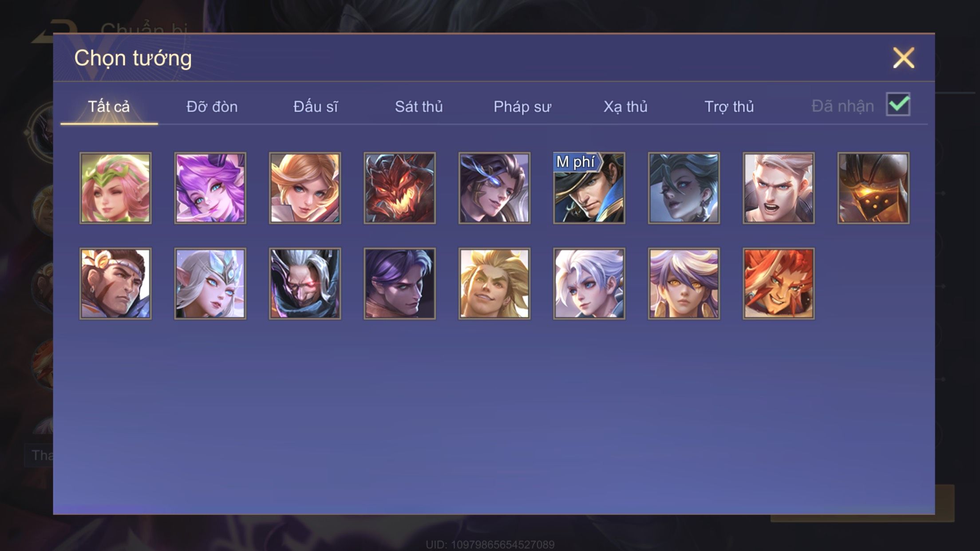Toggle the 'Đã nhận' checkbox

pos(898,105)
